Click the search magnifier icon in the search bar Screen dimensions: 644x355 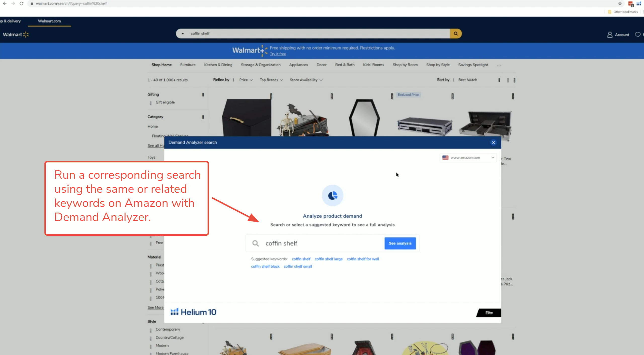tap(455, 33)
